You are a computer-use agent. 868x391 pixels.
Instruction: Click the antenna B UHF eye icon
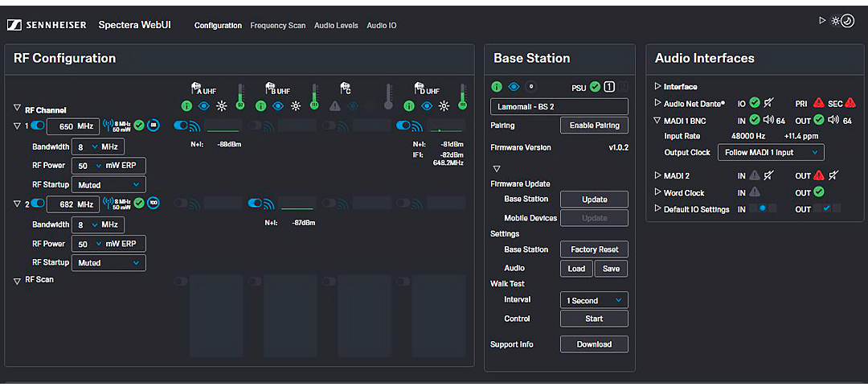[x=277, y=105]
